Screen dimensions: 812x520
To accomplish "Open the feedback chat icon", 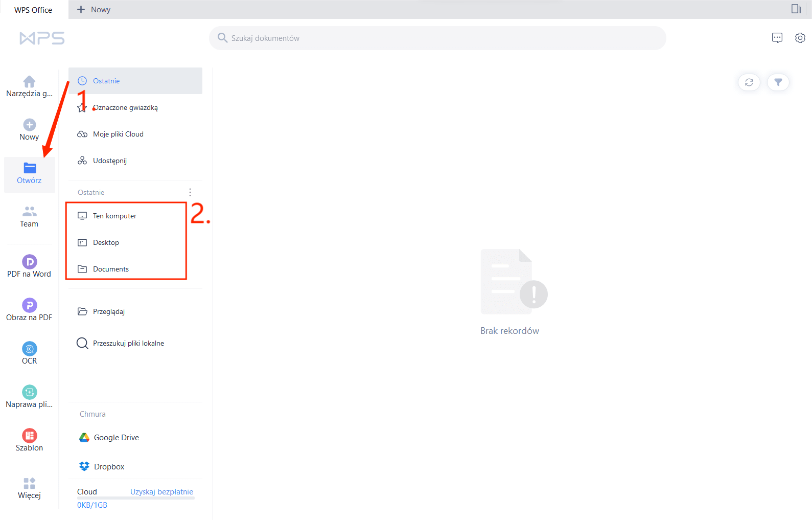I will tap(777, 38).
